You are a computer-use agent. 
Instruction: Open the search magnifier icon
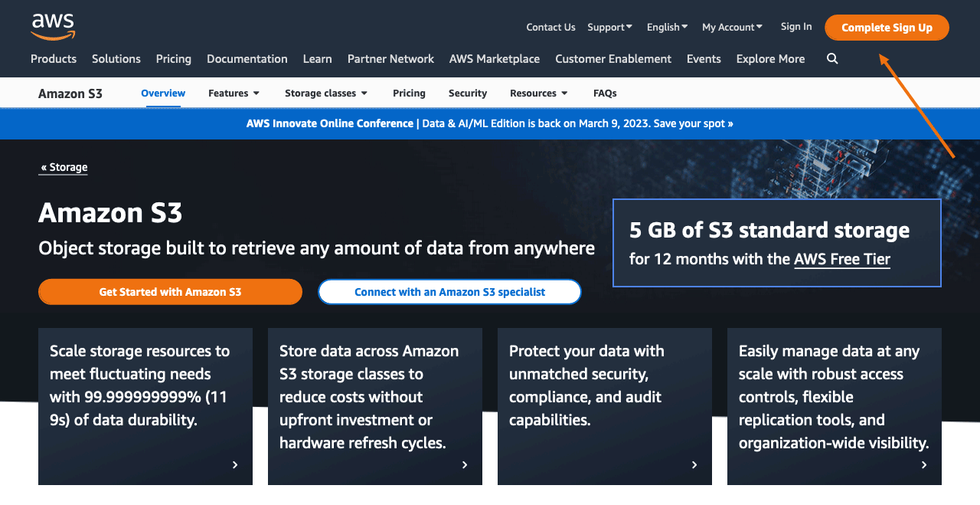point(831,58)
